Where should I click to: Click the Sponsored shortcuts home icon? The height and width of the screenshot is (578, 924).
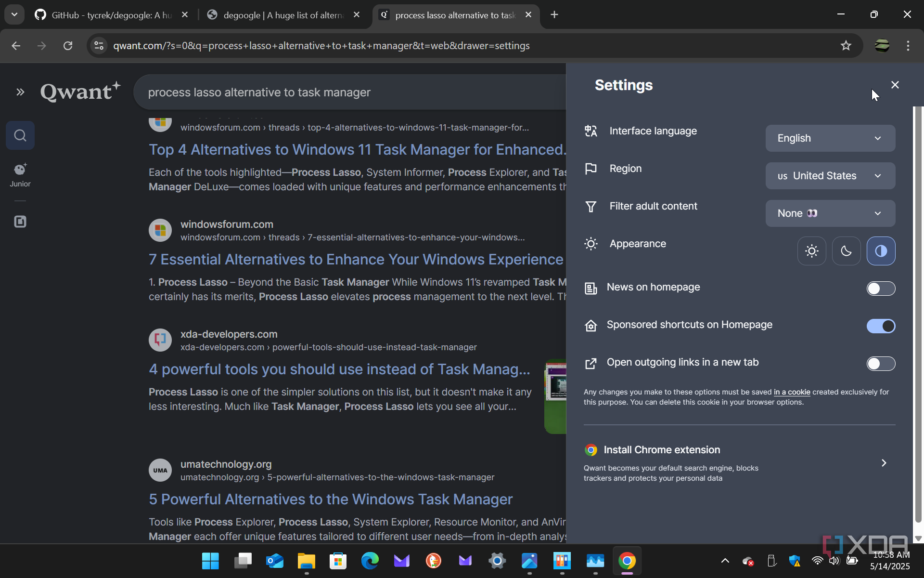[590, 326]
